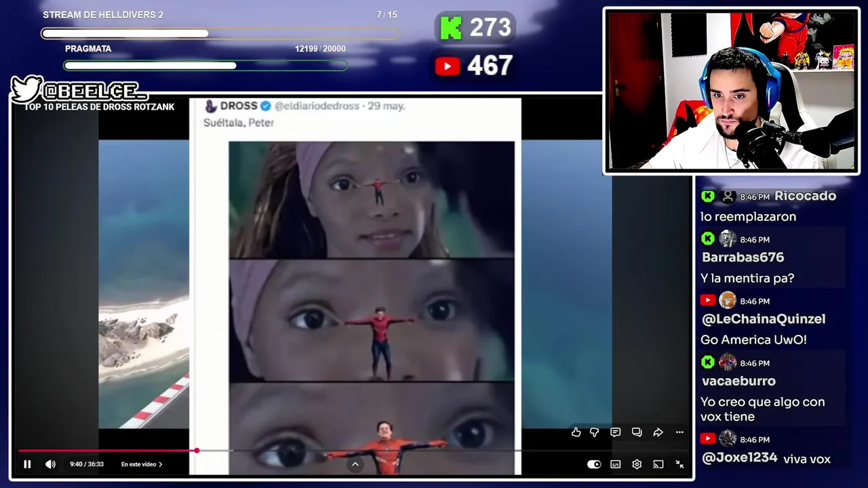Click the YouTube badge above @LeChainaQuinzel
The height and width of the screenshot is (488, 868).
pyautogui.click(x=708, y=300)
